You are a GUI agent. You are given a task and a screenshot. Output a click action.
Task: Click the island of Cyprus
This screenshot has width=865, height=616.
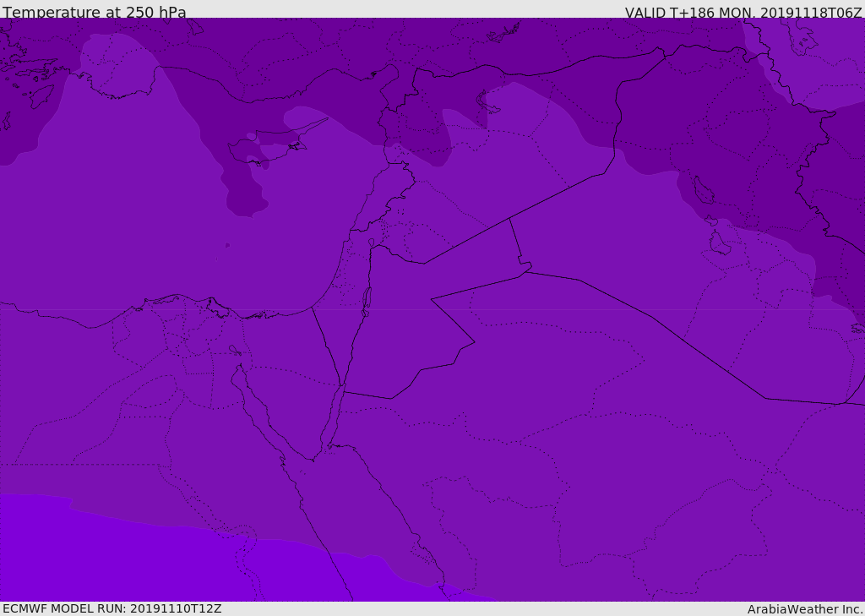click(264, 144)
